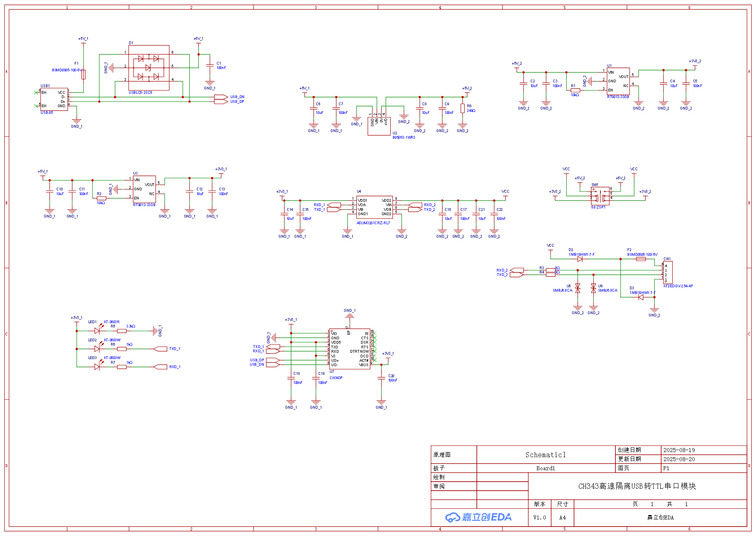
Task: Select the U5 SMBJ6.8CA TVS diode symbol
Action: point(578,288)
